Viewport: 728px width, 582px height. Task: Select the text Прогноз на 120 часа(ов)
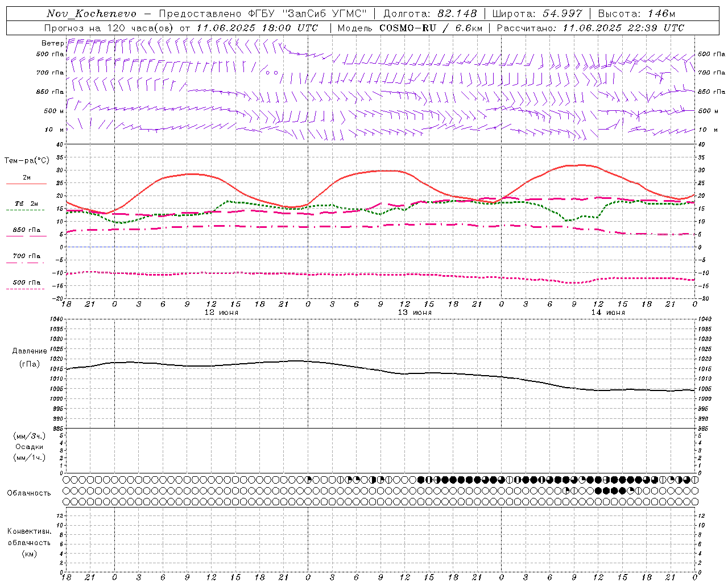point(109,28)
